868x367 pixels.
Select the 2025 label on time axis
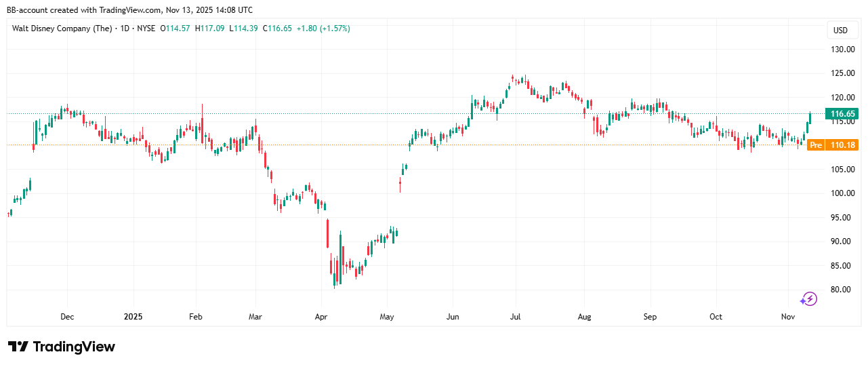click(x=133, y=317)
